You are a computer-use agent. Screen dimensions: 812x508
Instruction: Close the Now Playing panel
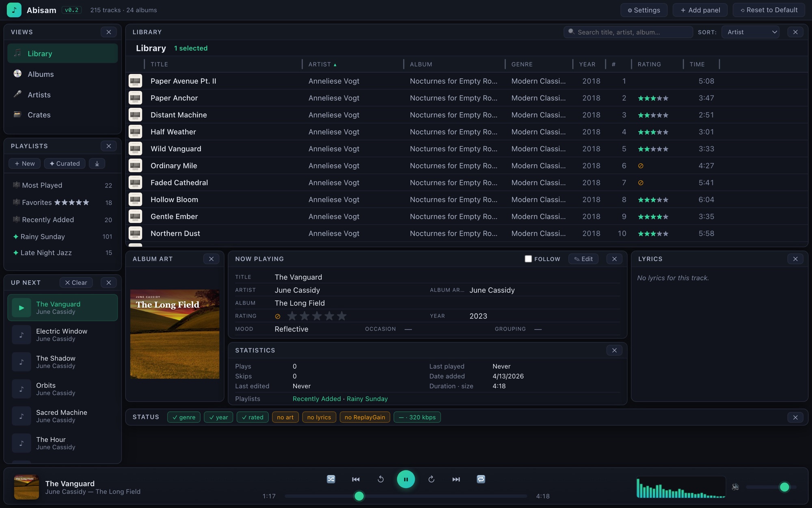click(614, 259)
